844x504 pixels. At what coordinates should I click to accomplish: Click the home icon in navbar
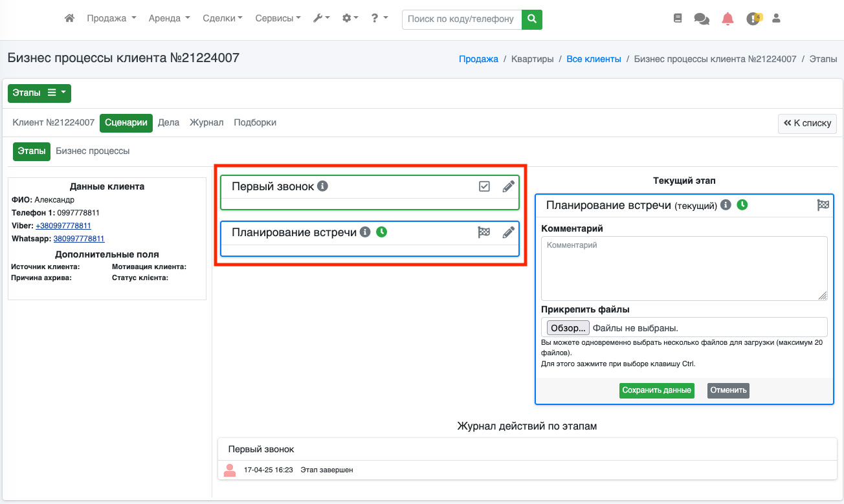(x=70, y=19)
